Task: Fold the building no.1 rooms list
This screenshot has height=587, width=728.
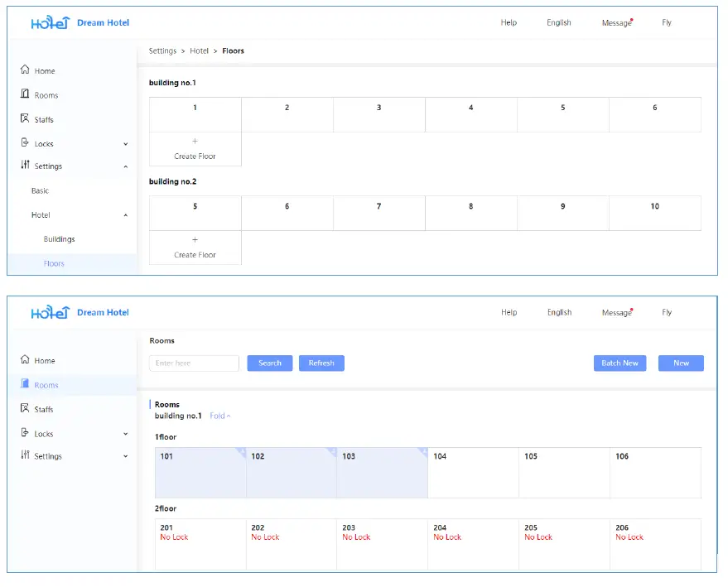Action: coord(219,416)
